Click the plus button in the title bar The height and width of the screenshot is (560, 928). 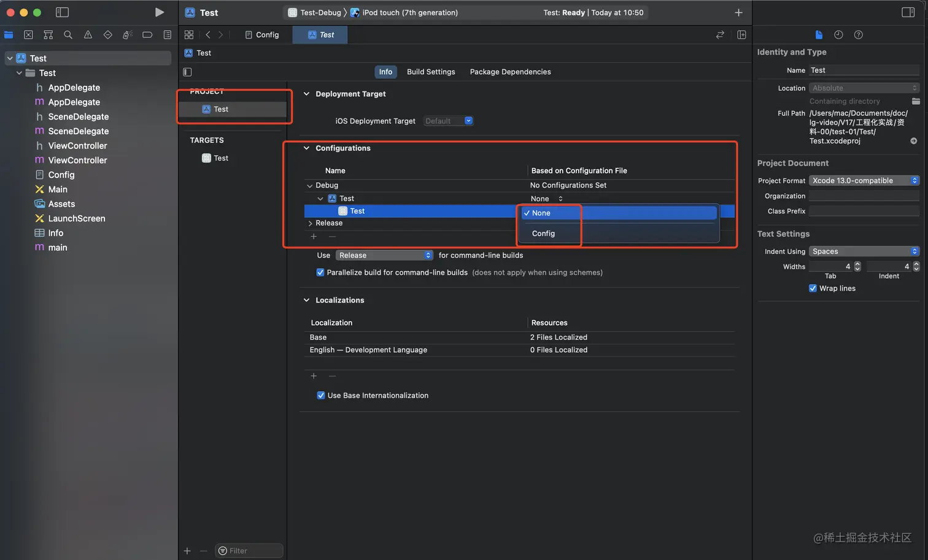tap(738, 12)
